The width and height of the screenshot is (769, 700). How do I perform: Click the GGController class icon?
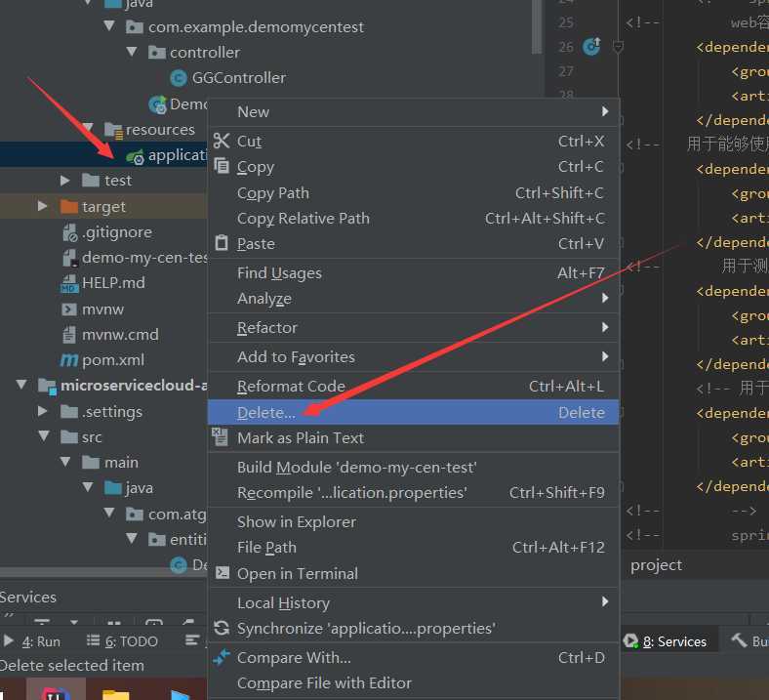(179, 77)
